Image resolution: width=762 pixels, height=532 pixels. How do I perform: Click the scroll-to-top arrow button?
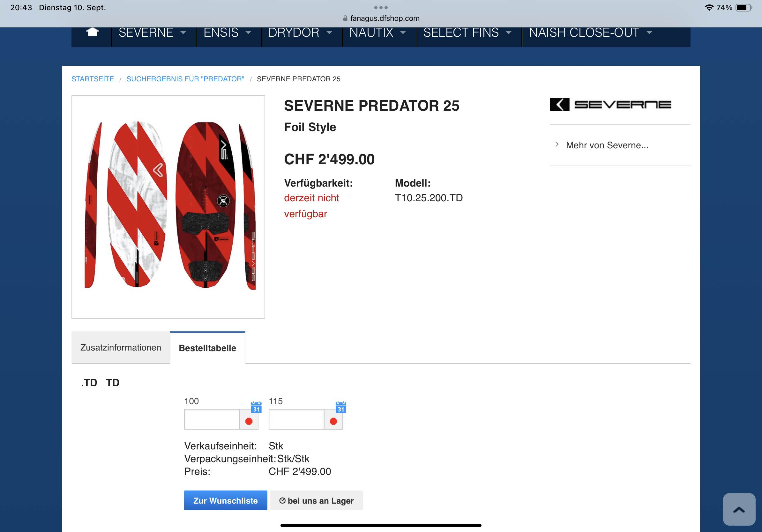click(x=739, y=509)
